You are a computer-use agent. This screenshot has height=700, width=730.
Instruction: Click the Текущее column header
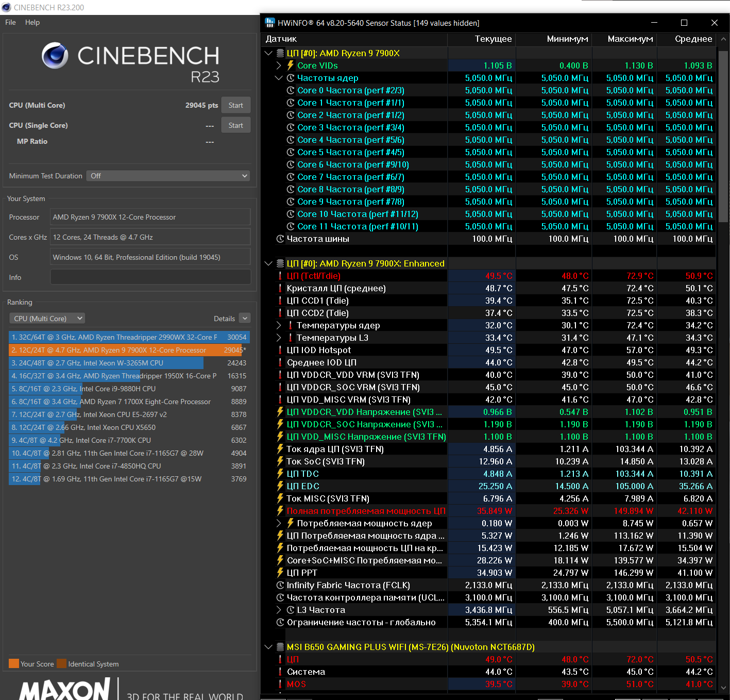[481, 39]
